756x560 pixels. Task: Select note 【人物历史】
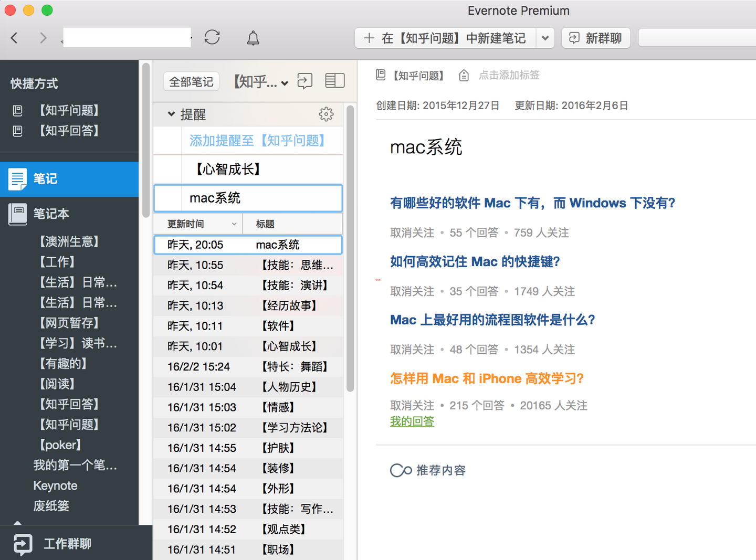click(x=248, y=387)
